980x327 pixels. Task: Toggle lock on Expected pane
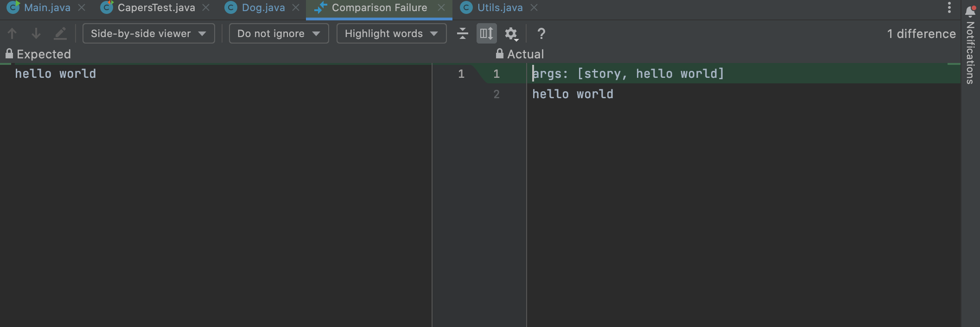9,54
